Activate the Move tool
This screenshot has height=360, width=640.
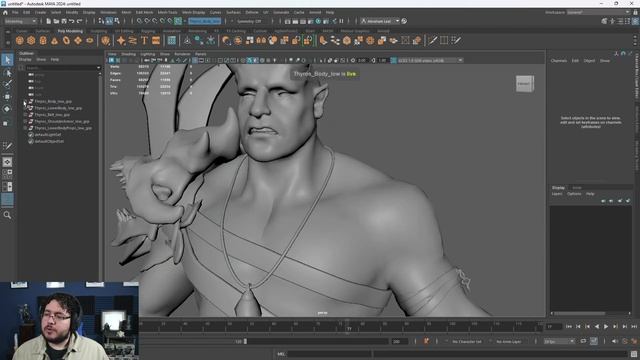click(7, 97)
